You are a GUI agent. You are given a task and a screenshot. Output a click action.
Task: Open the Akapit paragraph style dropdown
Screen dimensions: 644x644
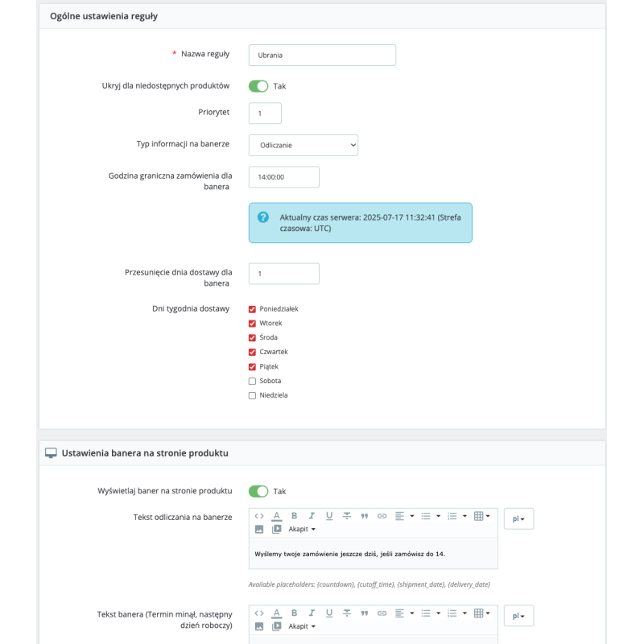click(x=300, y=529)
